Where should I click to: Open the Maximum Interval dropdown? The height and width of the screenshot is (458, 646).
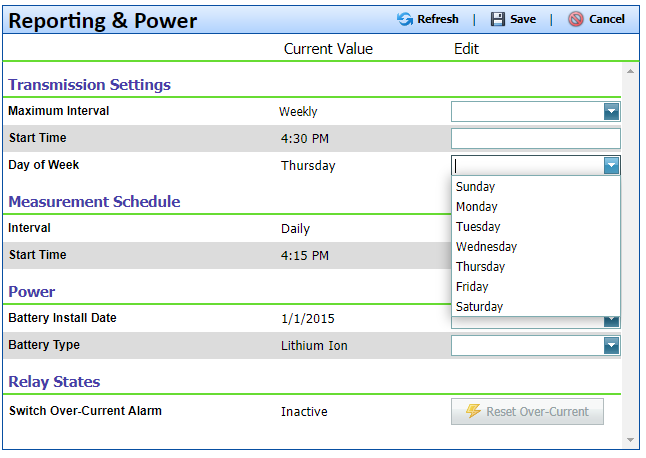tap(611, 112)
